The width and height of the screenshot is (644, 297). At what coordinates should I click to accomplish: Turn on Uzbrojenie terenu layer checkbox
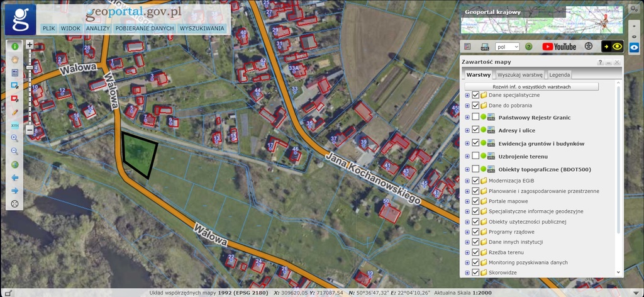coord(475,156)
